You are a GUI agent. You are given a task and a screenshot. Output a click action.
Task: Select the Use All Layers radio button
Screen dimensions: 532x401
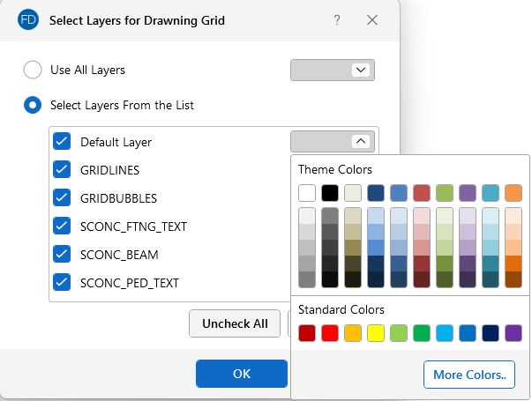pos(33,70)
